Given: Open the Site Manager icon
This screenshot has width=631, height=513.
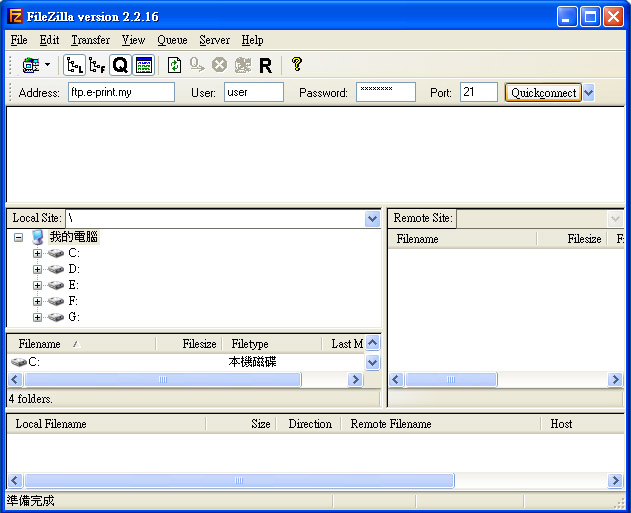Looking at the screenshot, I should point(31,65).
